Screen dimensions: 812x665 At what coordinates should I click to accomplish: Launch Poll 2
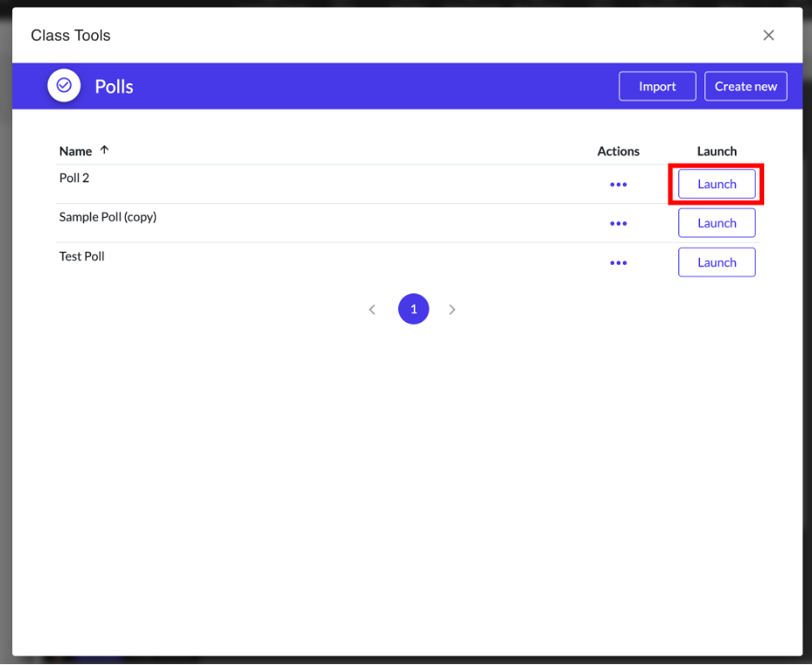pos(717,184)
